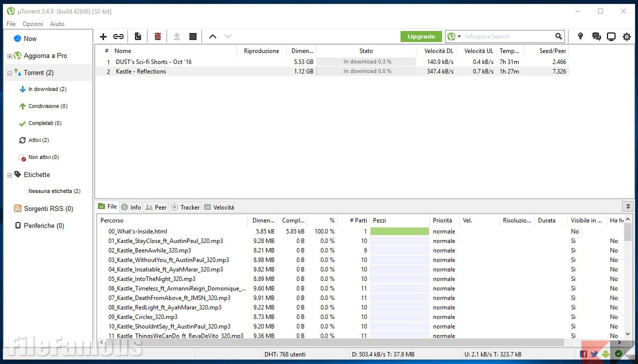This screenshot has width=638, height=364.
Task: Click the Facebook icon in the status bar
Action: pyautogui.click(x=583, y=354)
